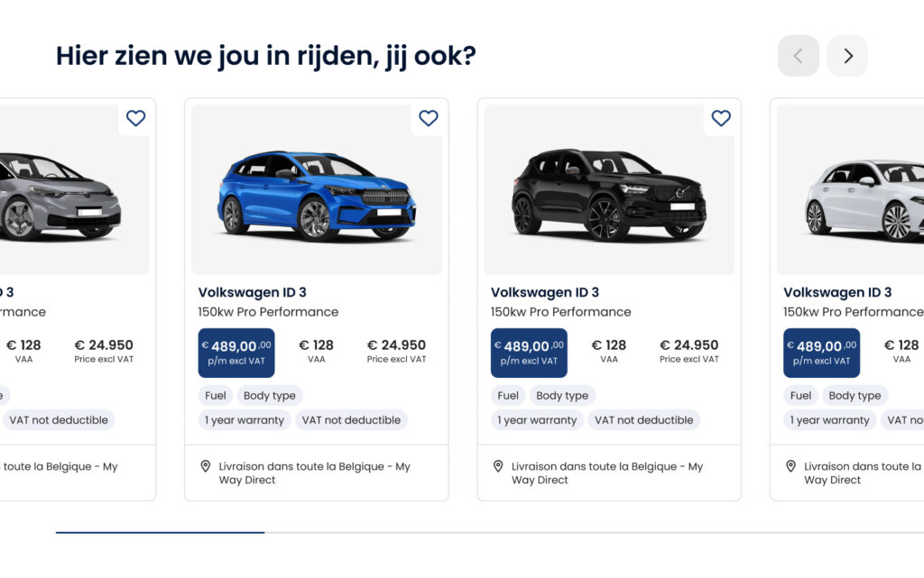Go to next carousel slide

click(847, 56)
